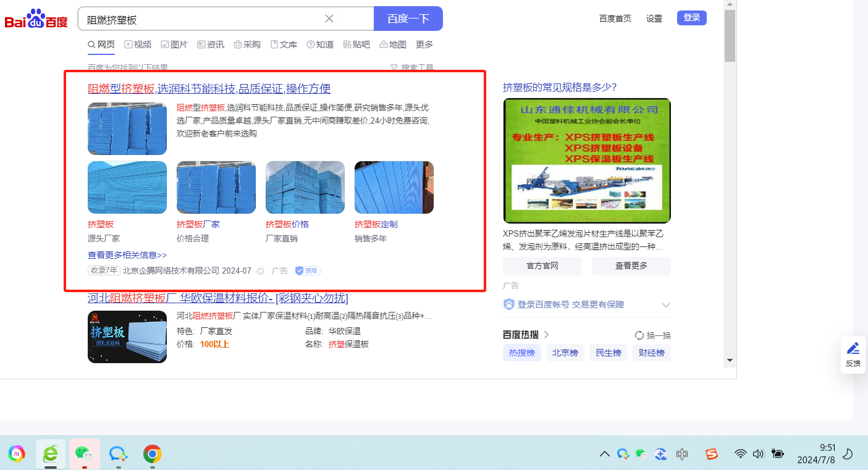Expand the 更多 tab menu
The width and height of the screenshot is (868, 470).
pos(424,44)
